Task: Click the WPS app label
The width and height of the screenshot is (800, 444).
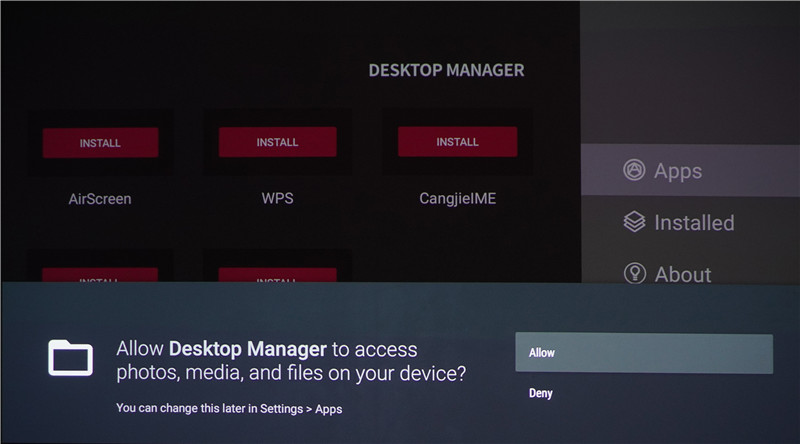Action: click(x=278, y=198)
